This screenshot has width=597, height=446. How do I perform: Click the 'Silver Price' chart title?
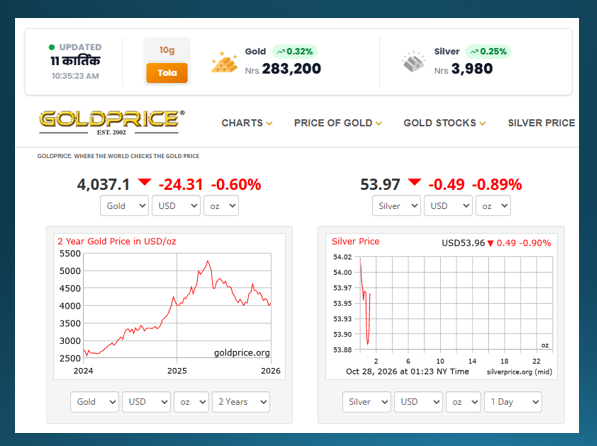pyautogui.click(x=355, y=241)
